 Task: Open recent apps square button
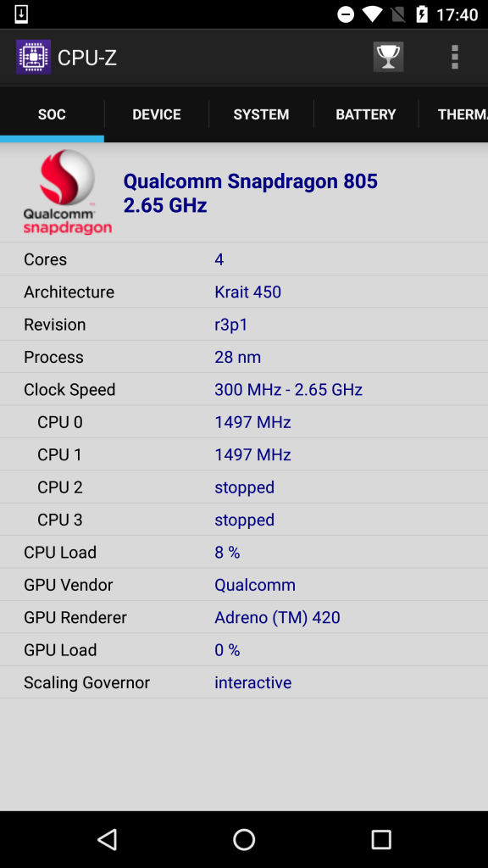click(x=380, y=839)
